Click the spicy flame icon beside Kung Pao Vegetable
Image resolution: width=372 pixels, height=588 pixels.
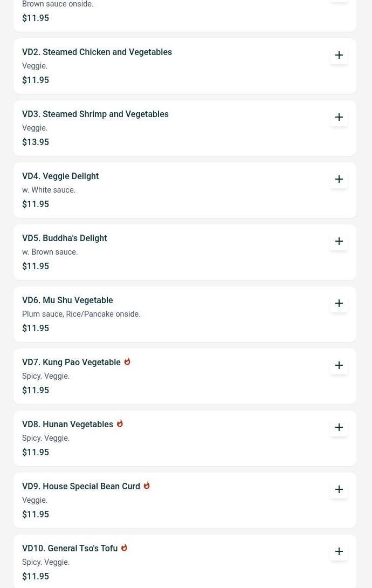[x=127, y=362]
